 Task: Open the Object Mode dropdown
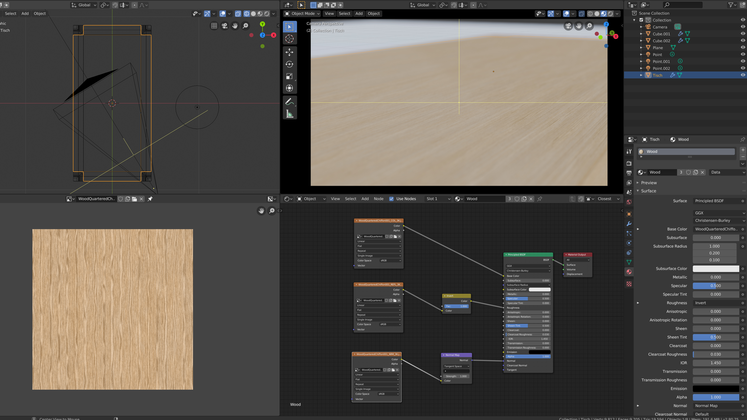[304, 14]
